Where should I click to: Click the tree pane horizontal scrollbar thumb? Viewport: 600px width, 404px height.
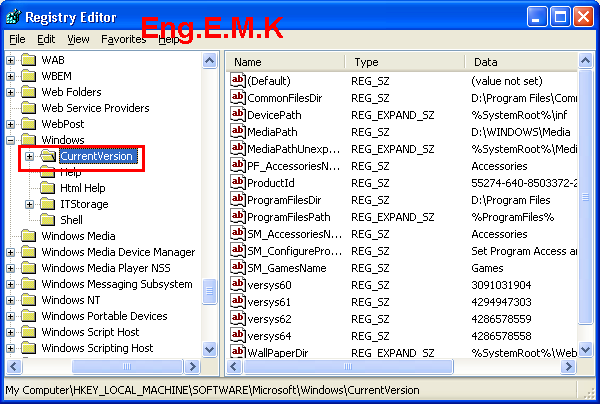pyautogui.click(x=127, y=367)
